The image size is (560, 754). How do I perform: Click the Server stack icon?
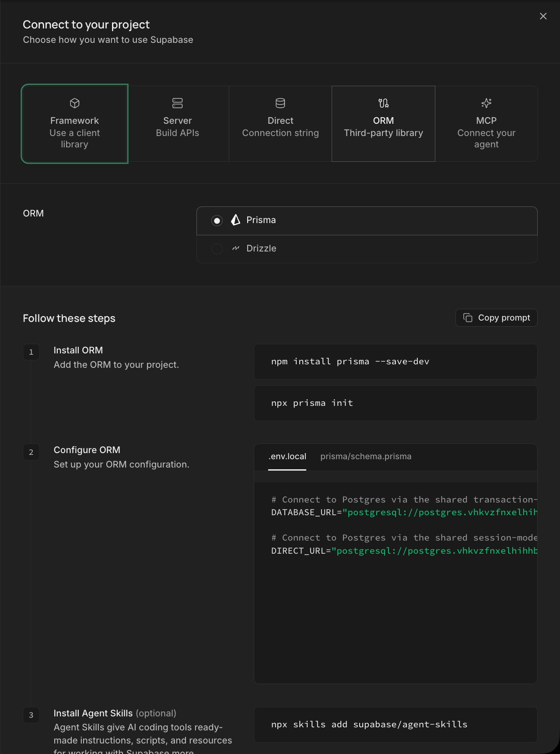tap(178, 103)
